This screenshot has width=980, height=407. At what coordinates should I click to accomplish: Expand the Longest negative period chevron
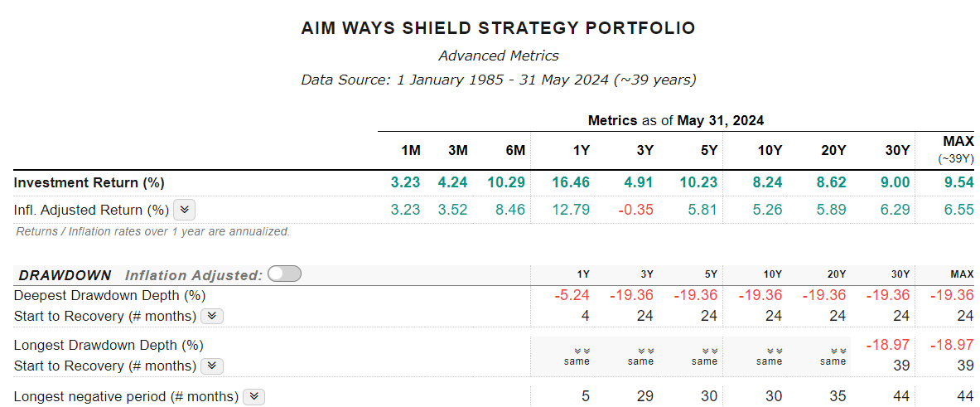(x=255, y=396)
